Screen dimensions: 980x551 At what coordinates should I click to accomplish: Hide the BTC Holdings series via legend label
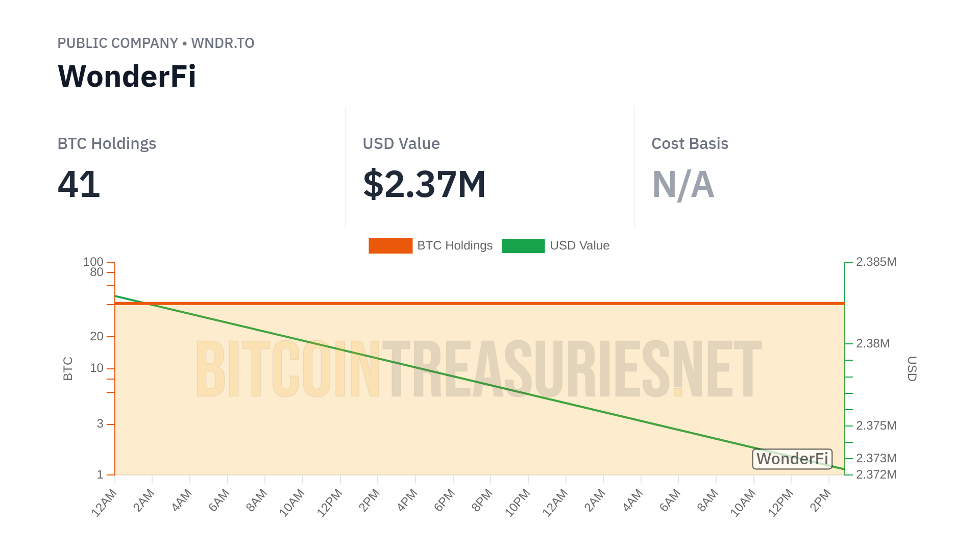(x=454, y=245)
